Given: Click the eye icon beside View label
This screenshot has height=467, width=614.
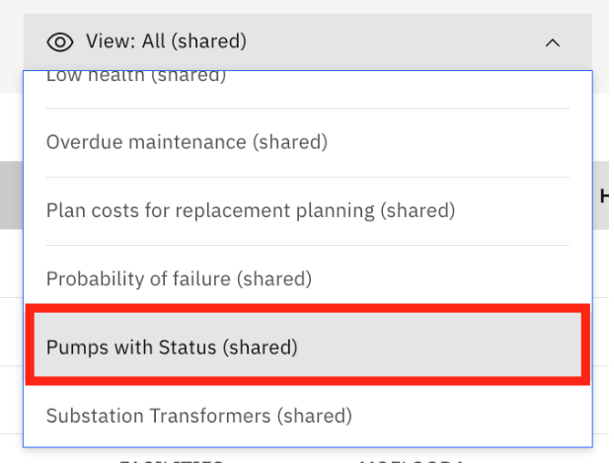Looking at the screenshot, I should click(x=60, y=42).
